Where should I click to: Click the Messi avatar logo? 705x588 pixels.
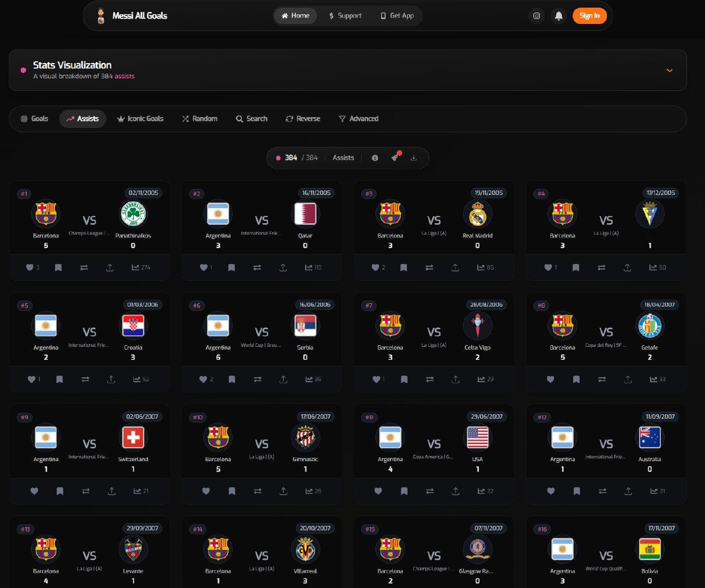click(x=100, y=16)
